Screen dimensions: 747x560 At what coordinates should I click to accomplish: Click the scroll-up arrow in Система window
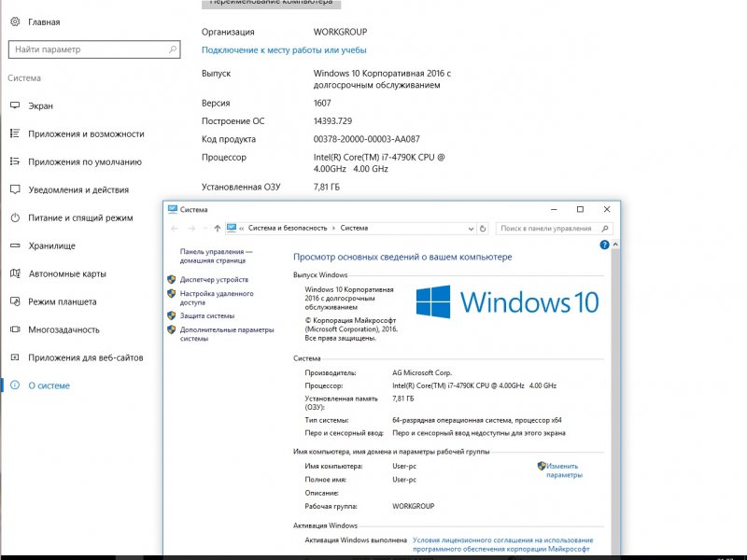pos(615,245)
